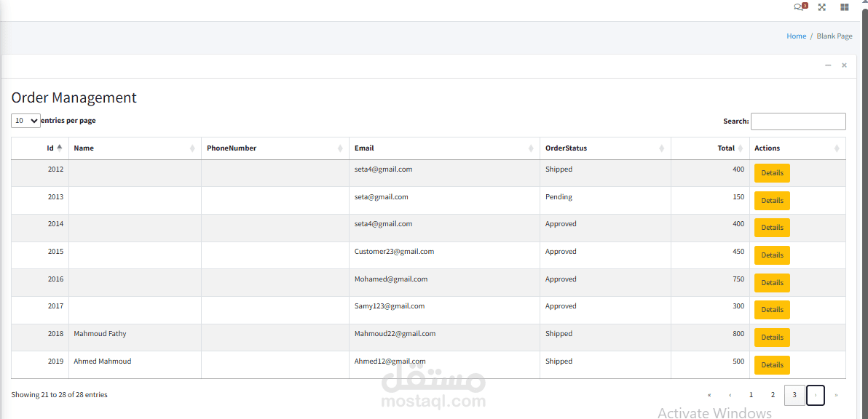Go to pagination page 1
868x419 pixels.
751,395
